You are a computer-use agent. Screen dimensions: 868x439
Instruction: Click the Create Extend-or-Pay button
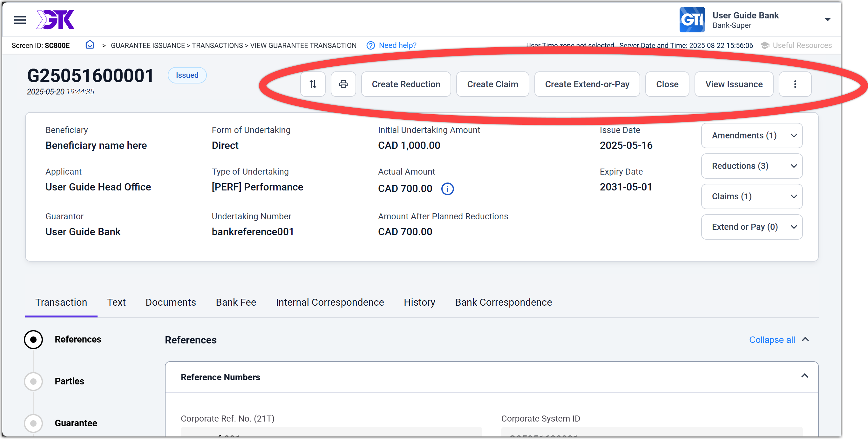[x=587, y=84]
